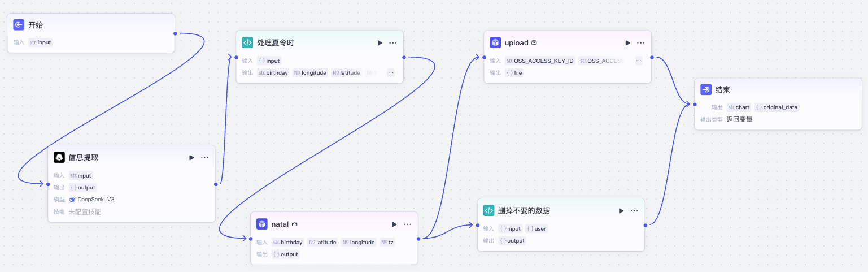Click the birthday input tag in natal

click(287, 242)
